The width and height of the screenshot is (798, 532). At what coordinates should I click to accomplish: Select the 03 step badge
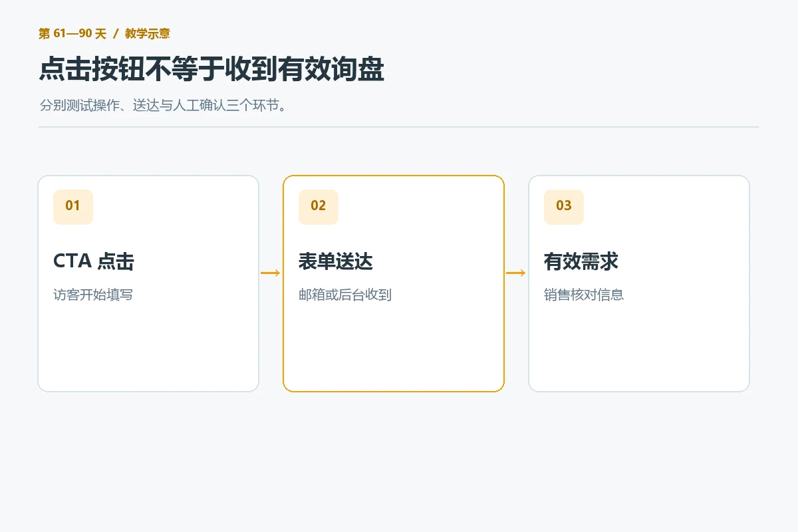pyautogui.click(x=564, y=207)
